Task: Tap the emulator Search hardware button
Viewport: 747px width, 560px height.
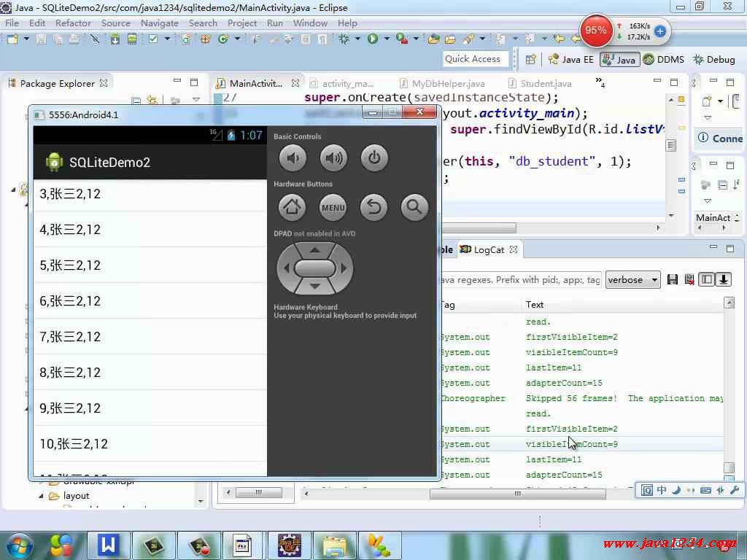Action: click(414, 207)
